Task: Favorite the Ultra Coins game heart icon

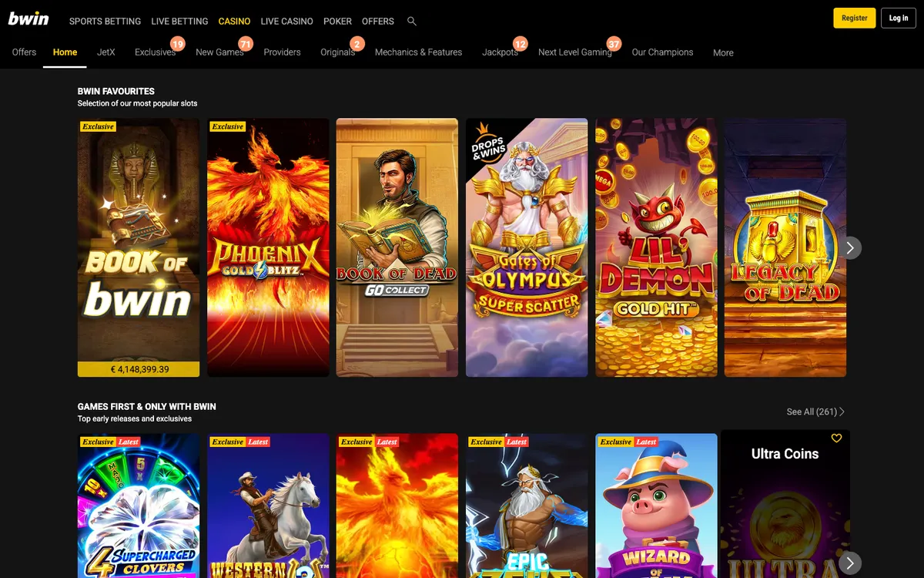Action: (x=836, y=439)
